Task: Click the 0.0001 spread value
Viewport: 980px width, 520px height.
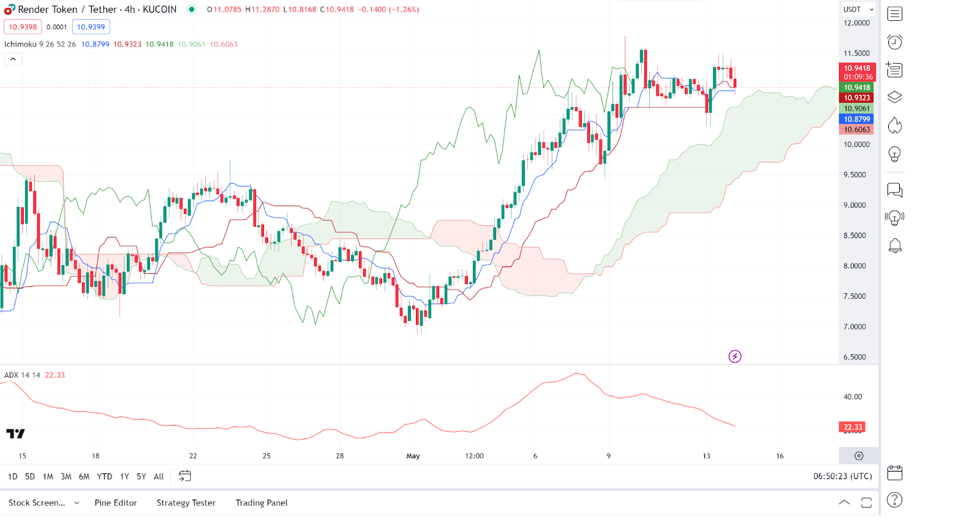Action: (x=56, y=27)
